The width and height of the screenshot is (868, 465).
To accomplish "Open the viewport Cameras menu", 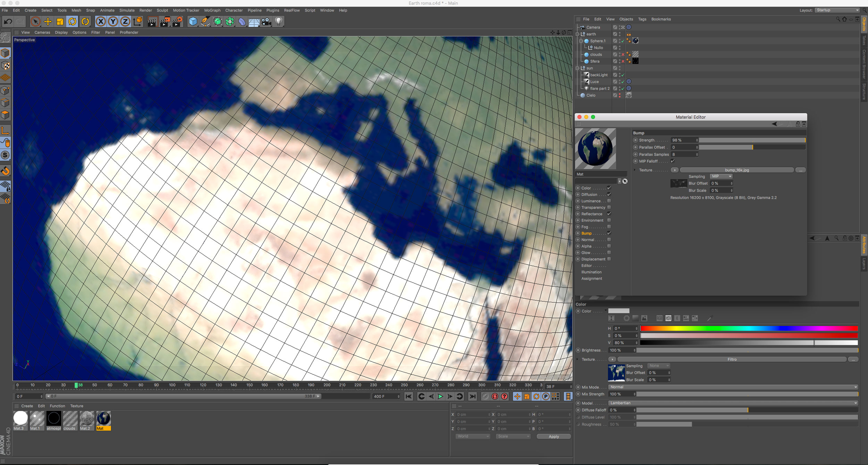I will click(42, 32).
